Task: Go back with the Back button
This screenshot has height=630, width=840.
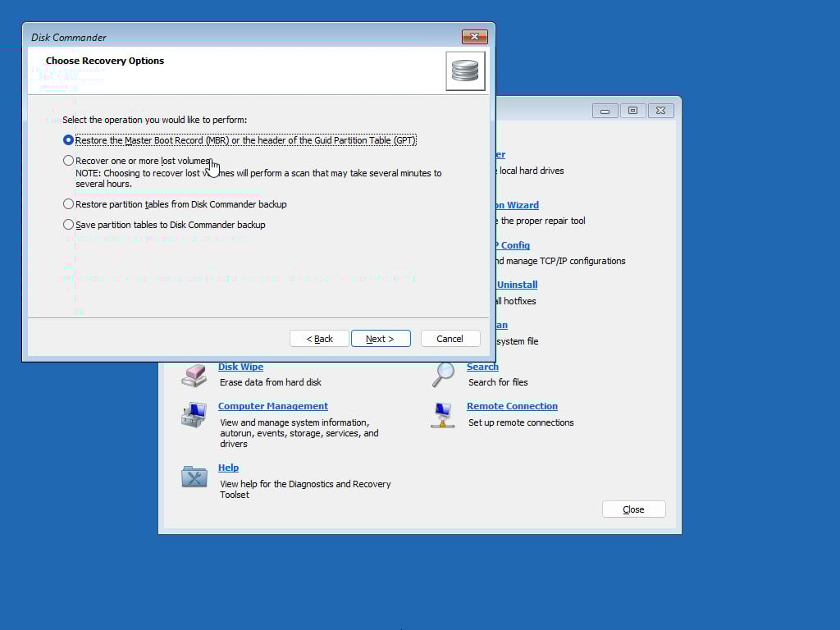Action: (x=319, y=339)
